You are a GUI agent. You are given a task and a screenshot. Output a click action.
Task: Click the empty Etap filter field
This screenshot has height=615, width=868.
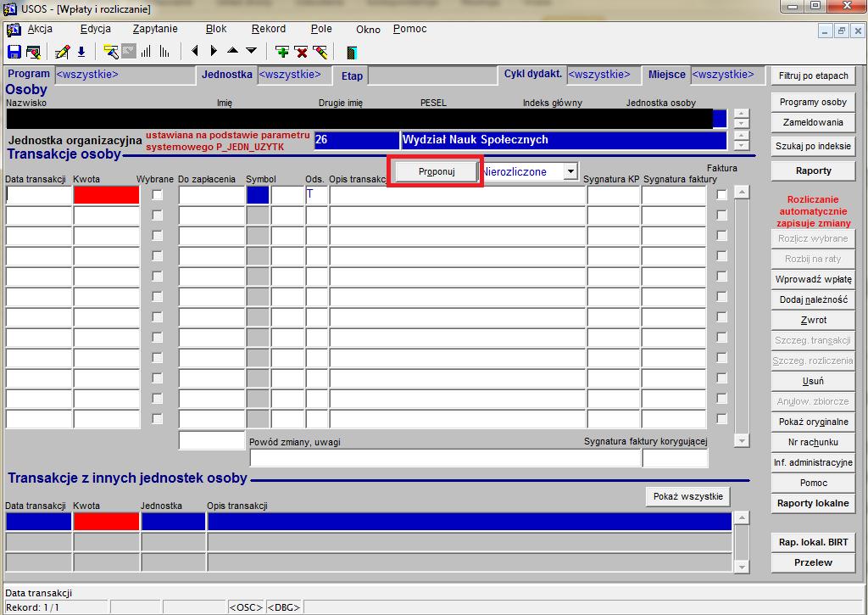coord(432,75)
